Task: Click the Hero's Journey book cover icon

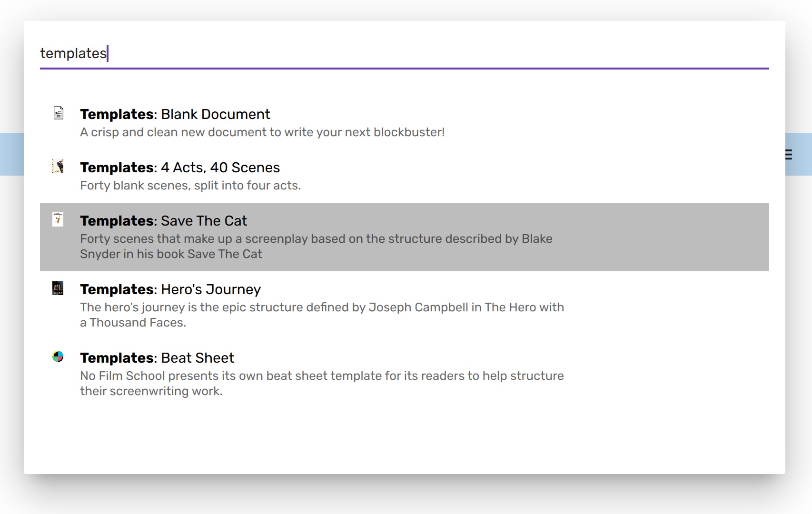Action: coord(58,288)
